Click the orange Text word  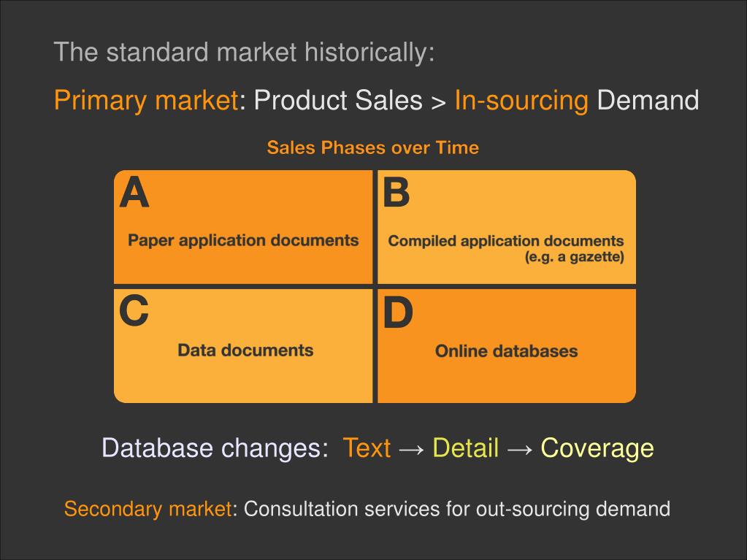(367, 448)
